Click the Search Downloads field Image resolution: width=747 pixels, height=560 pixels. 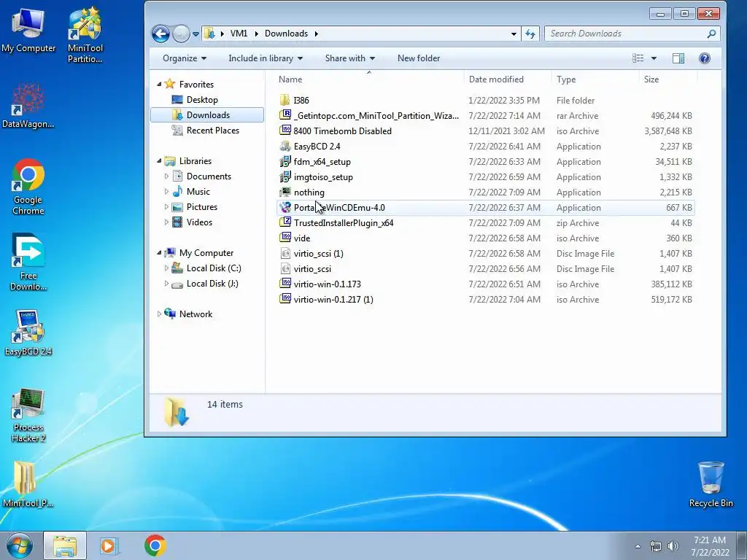[632, 34]
